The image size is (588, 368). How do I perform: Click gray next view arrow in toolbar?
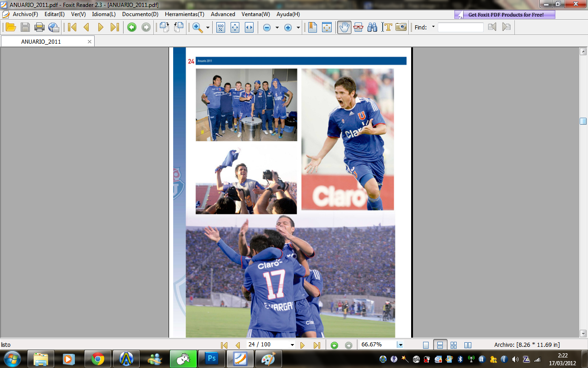pyautogui.click(x=146, y=27)
